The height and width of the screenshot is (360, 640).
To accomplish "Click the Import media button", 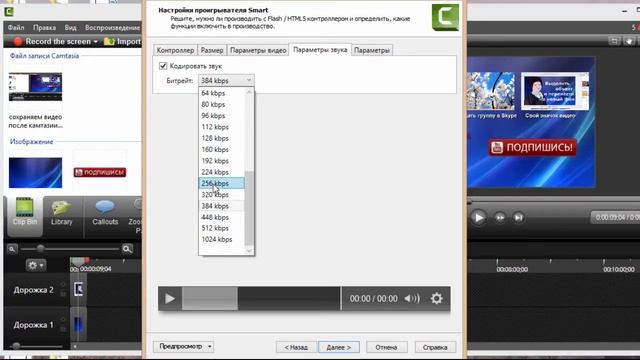I will (122, 41).
